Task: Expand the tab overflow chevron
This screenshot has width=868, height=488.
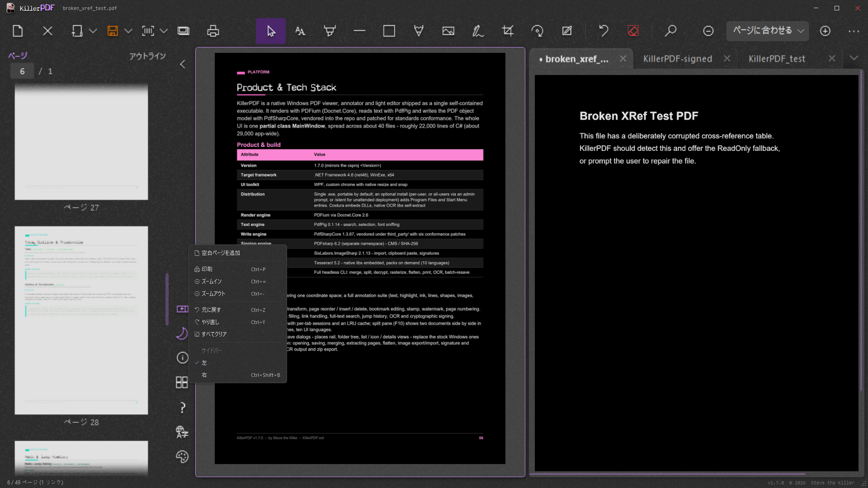Action: [x=854, y=58]
